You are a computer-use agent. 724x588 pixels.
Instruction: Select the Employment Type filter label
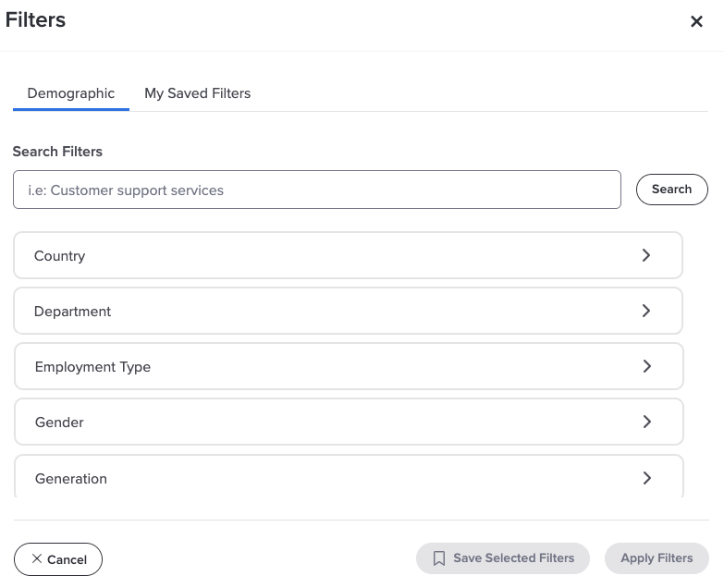tap(92, 367)
